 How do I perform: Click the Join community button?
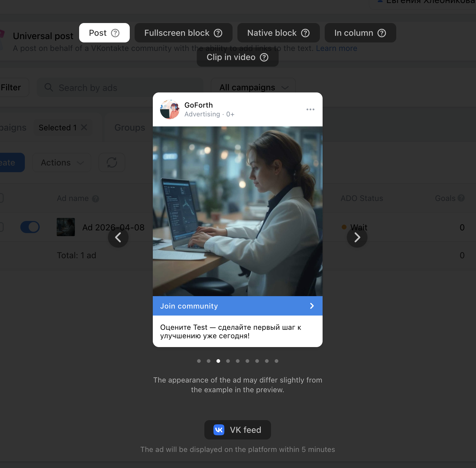click(x=237, y=306)
